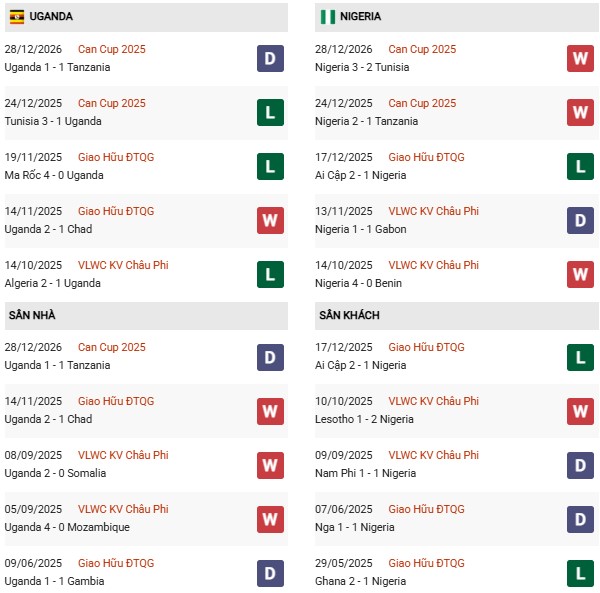Select the NIGERIA section header
The width and height of the screenshot is (600, 593).
coord(360,17)
